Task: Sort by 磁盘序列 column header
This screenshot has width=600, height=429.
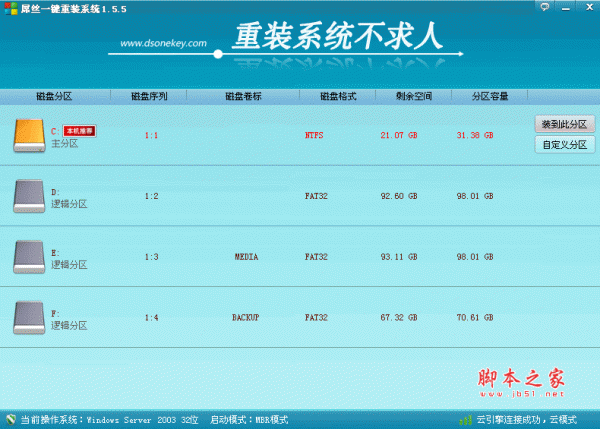Action: (x=149, y=96)
